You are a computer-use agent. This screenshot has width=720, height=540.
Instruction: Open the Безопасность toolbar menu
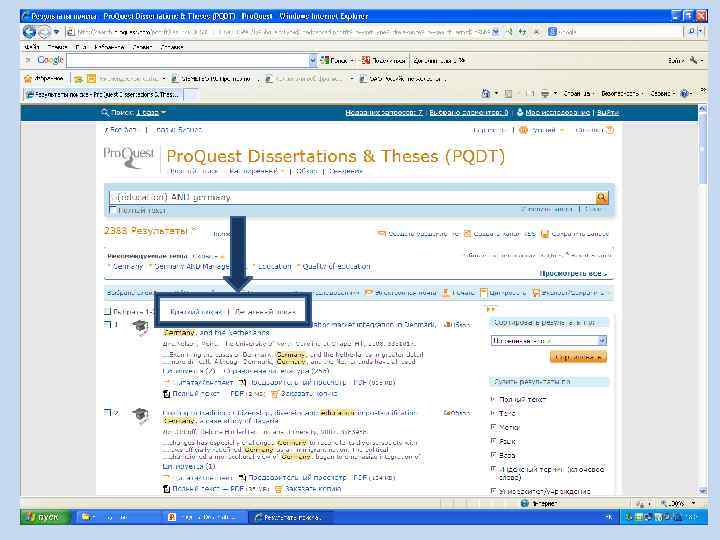pos(622,93)
